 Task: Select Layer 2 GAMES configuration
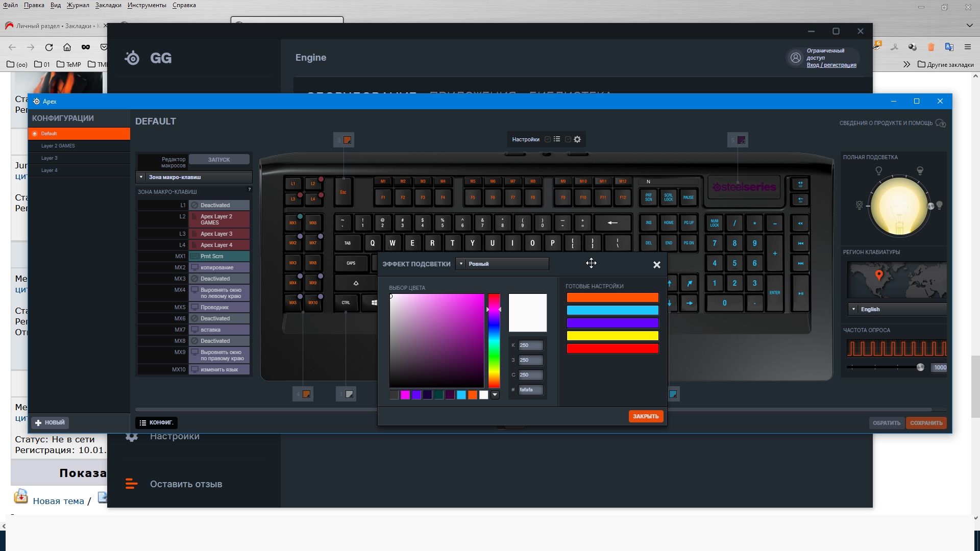tap(58, 146)
